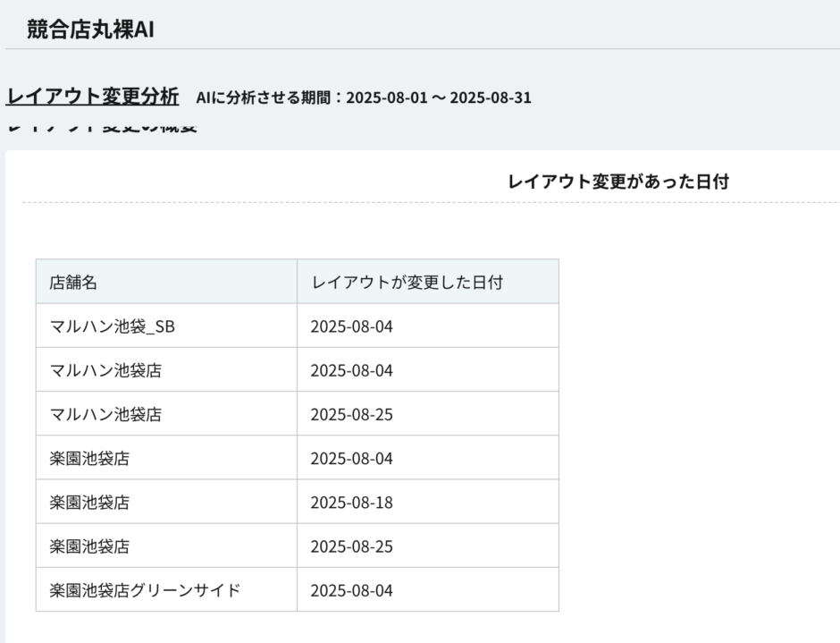Select 楽園池袋店 in the 2025-08-04 row
Viewport: 840px width, 643px height.
89,458
